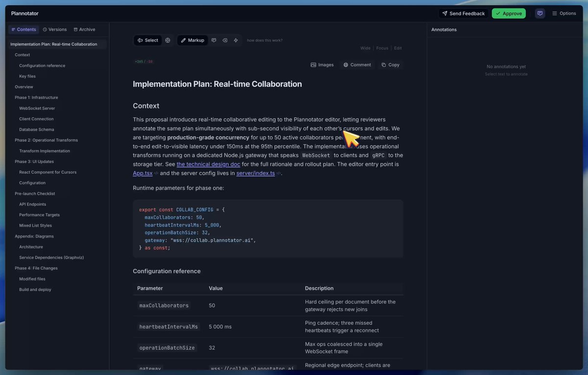The image size is (588, 375).
Task: Click the pinpoint target icon beside Select
Action: [x=168, y=40]
